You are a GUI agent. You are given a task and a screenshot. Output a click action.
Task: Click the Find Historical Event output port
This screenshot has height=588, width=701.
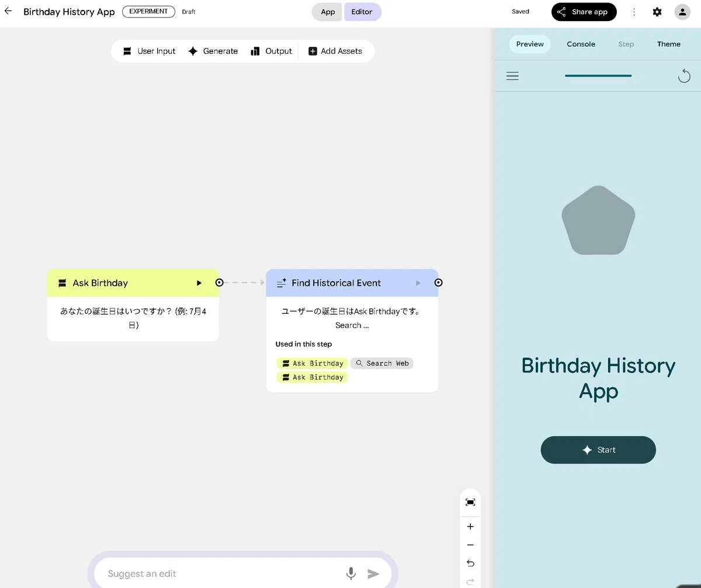click(438, 282)
